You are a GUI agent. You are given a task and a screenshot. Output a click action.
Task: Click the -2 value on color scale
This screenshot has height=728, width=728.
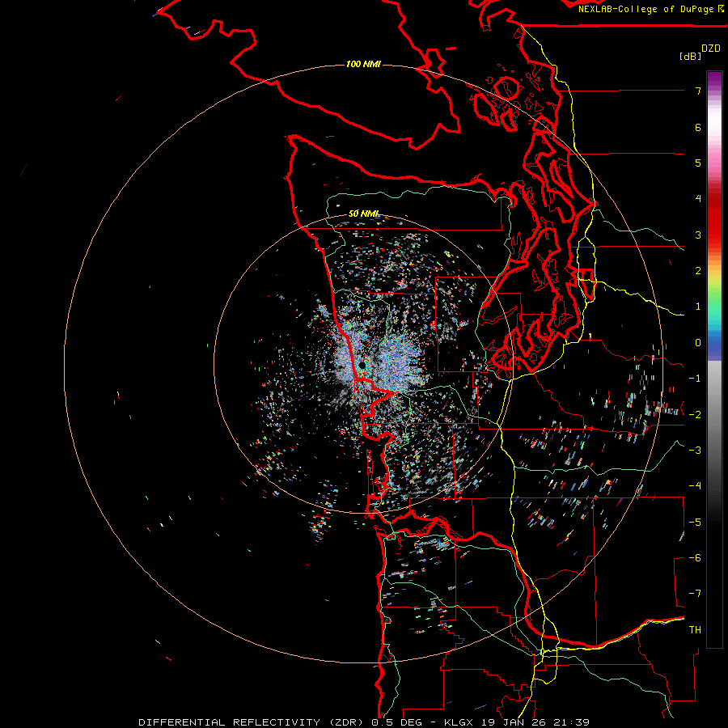point(695,415)
